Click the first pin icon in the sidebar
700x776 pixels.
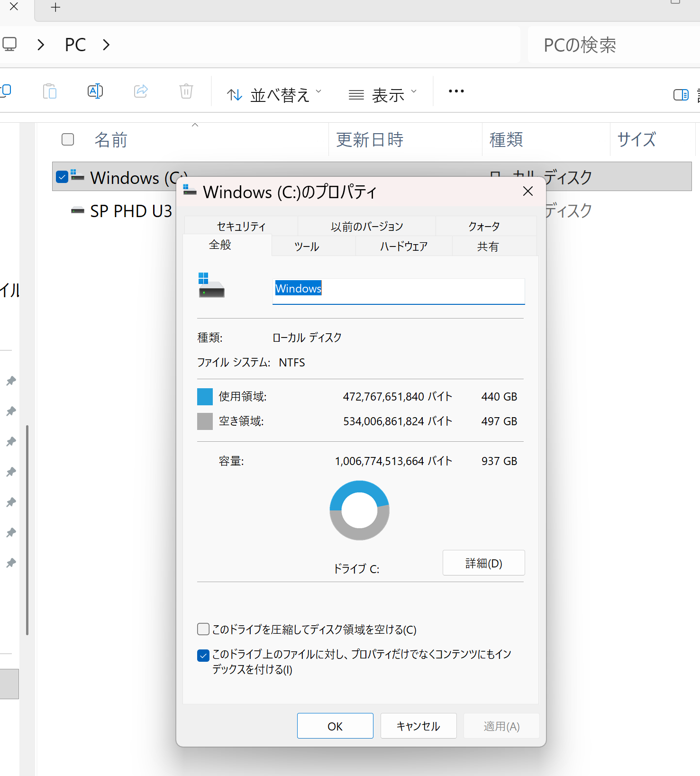coord(11,381)
